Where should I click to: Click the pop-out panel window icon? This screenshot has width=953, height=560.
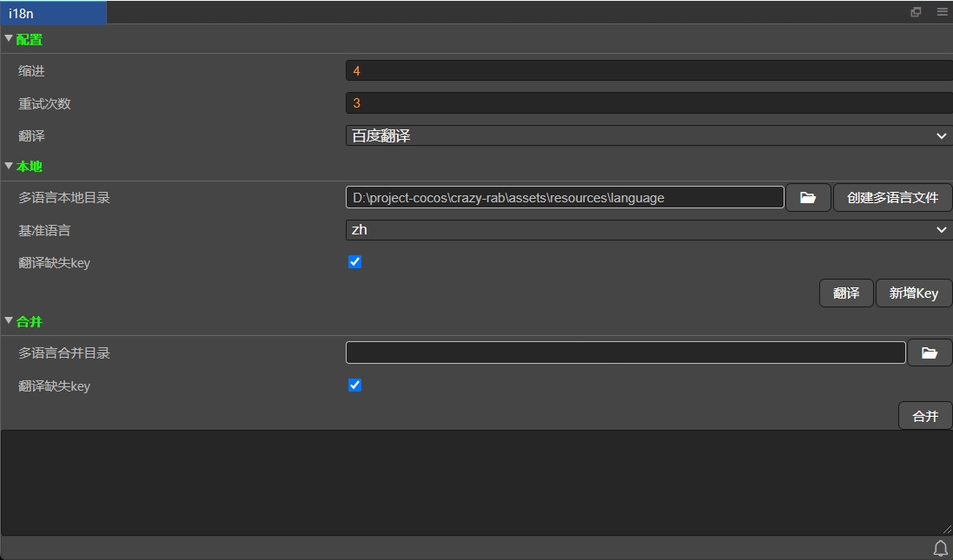point(916,12)
